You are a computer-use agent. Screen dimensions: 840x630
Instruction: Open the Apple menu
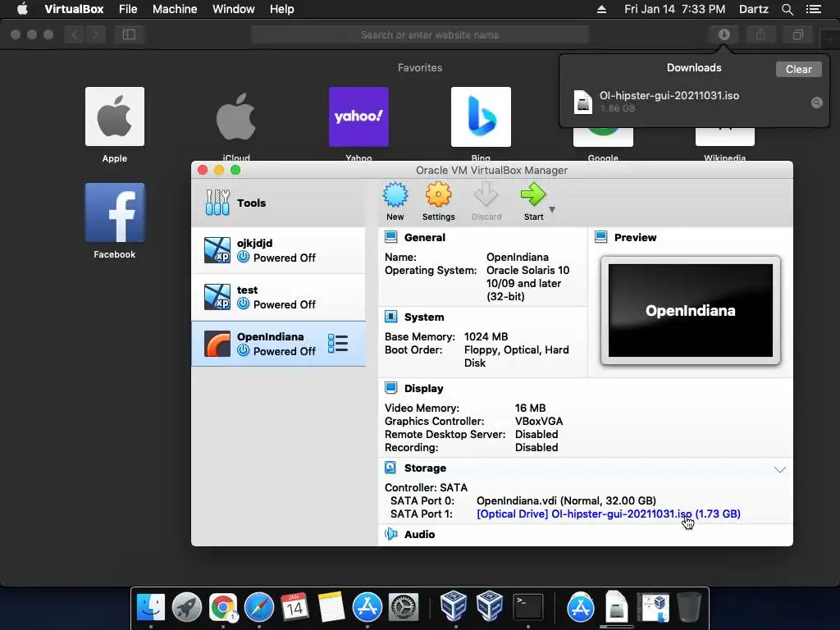[x=22, y=9]
